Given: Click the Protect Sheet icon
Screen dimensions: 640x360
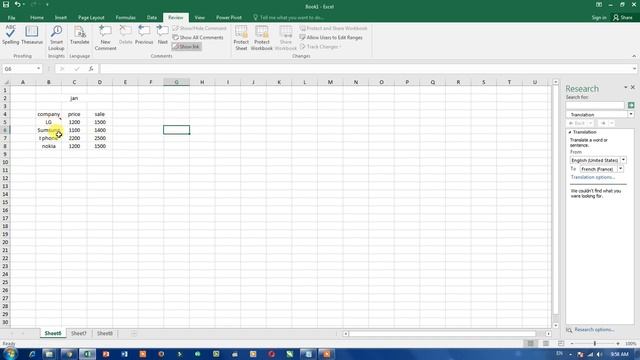Looking at the screenshot, I should [241, 38].
